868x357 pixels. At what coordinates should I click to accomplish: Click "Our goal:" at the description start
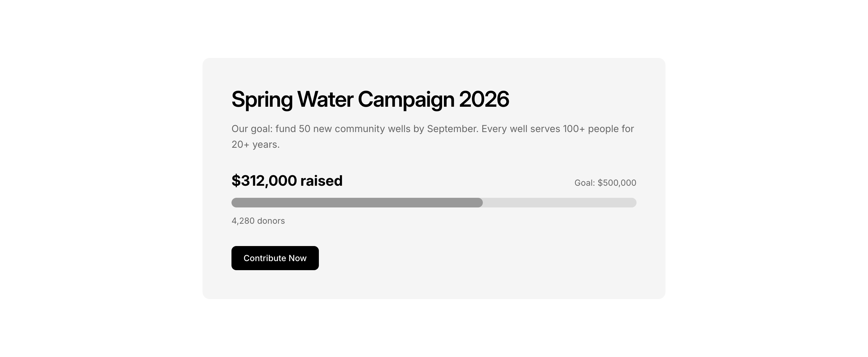[252, 129]
